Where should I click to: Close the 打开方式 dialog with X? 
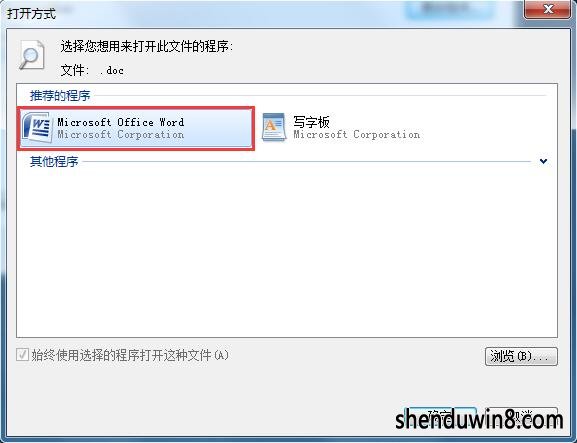(548, 9)
